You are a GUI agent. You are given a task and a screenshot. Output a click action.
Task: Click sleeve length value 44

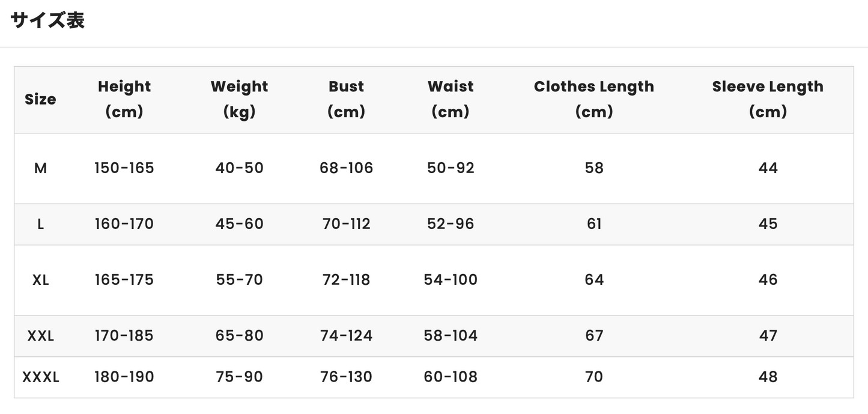pyautogui.click(x=768, y=168)
